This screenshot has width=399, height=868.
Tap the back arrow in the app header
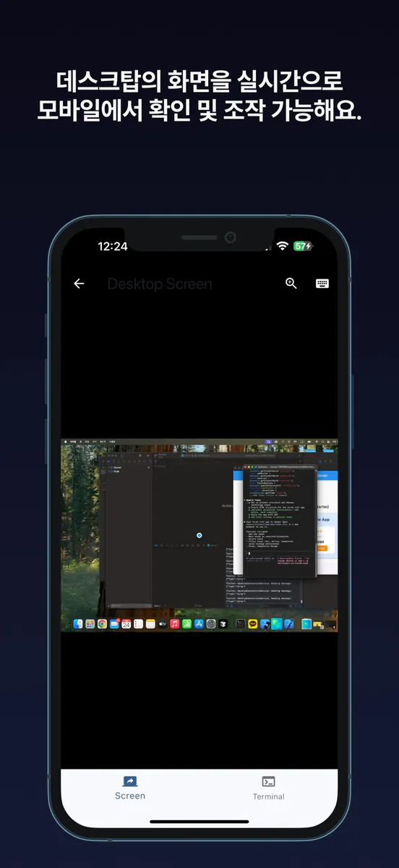pyautogui.click(x=79, y=284)
